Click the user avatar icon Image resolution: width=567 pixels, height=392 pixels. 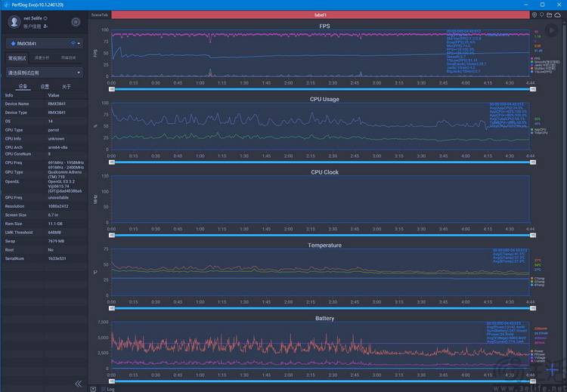pyautogui.click(x=14, y=22)
